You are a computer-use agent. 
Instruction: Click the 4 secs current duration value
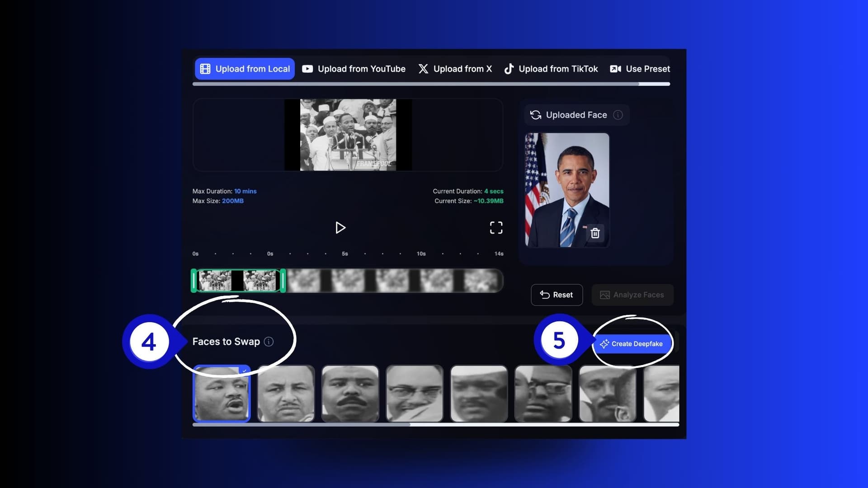pos(494,191)
